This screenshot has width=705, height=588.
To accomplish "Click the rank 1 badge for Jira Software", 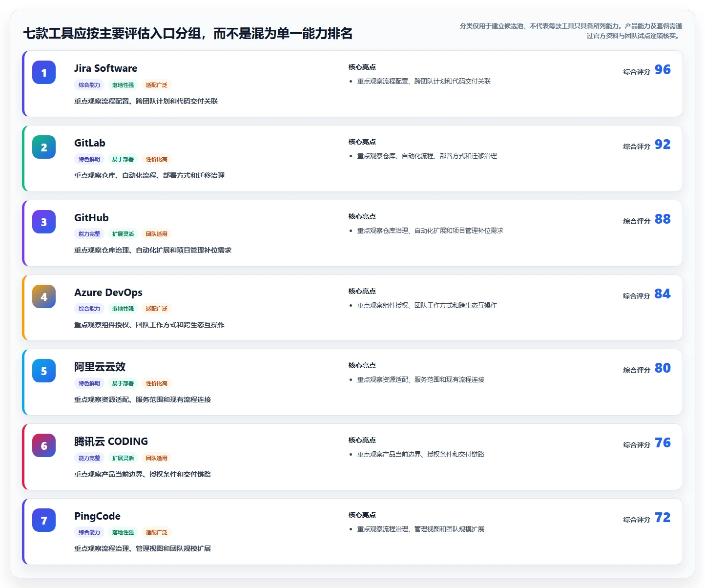I will (44, 73).
